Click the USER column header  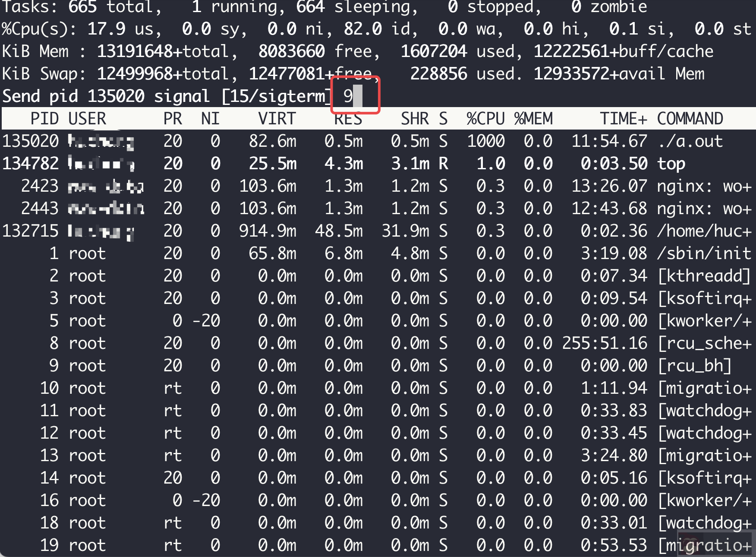(x=87, y=118)
